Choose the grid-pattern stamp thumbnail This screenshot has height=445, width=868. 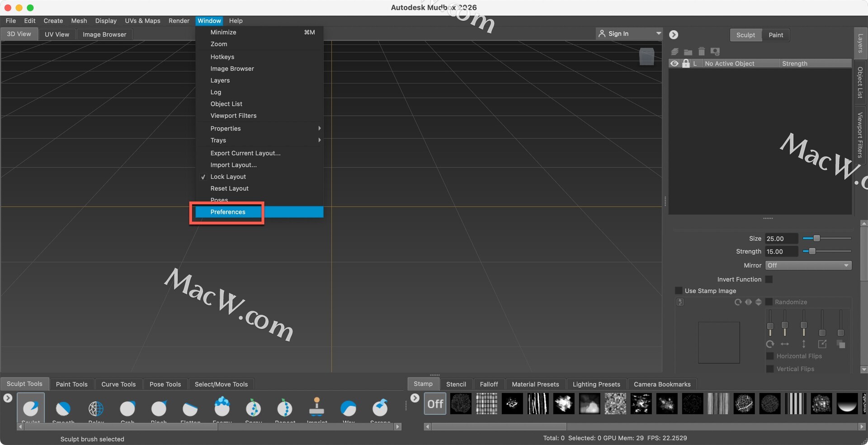486,403
